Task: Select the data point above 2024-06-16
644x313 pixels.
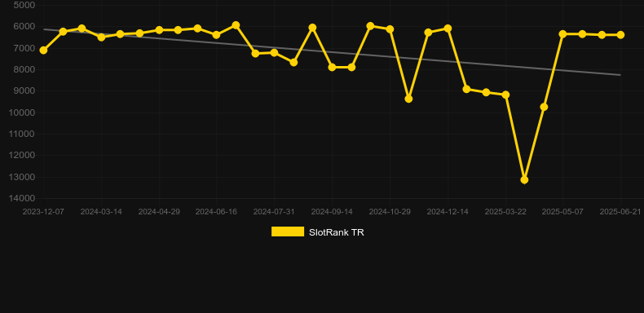Action: pyautogui.click(x=216, y=35)
